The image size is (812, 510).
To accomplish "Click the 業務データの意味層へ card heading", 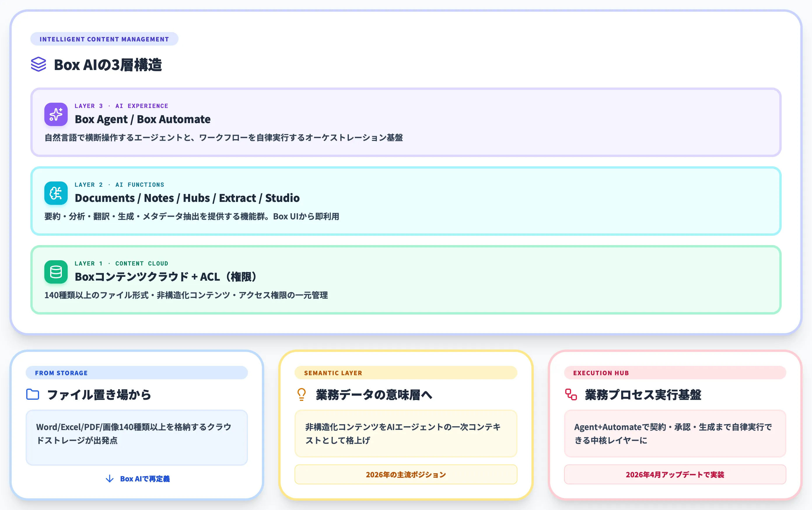I will 374,395.
